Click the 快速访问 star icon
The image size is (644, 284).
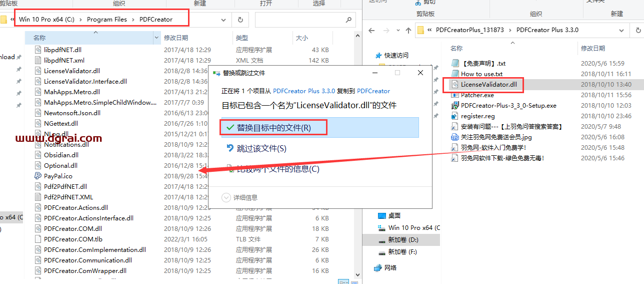coord(379,55)
